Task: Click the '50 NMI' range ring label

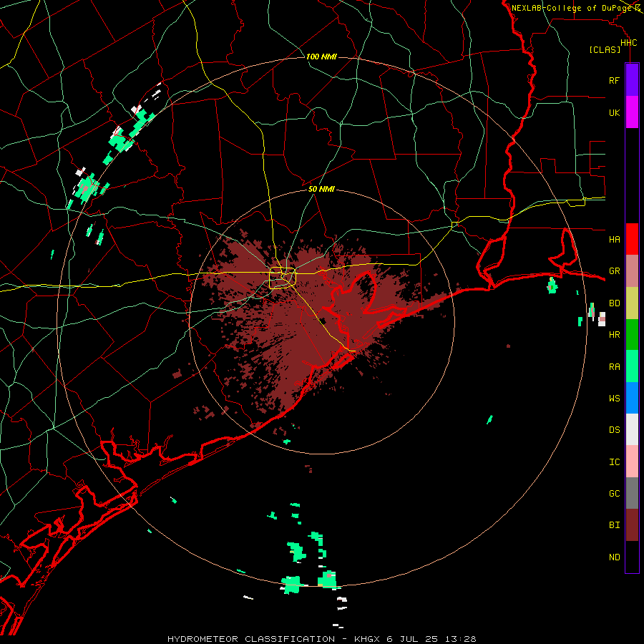Action: click(321, 189)
